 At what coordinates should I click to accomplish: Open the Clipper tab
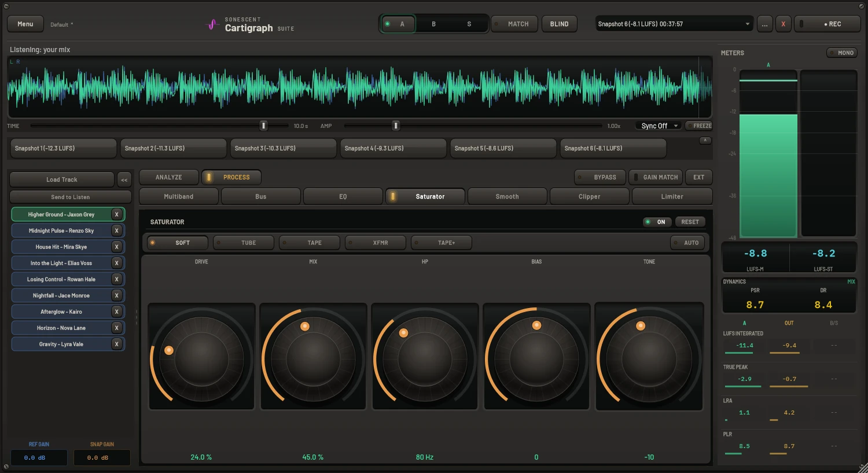click(x=590, y=196)
